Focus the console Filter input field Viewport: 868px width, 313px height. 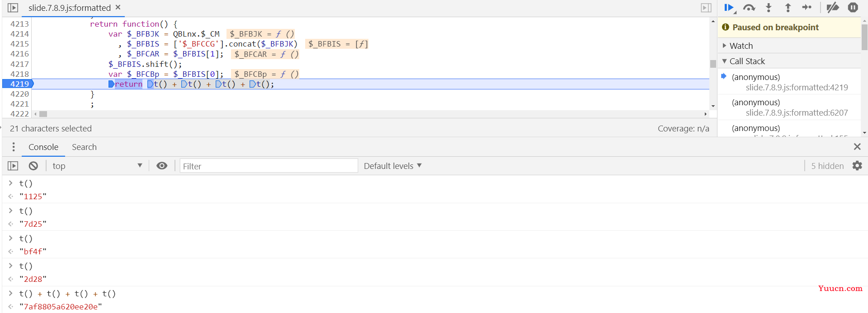pyautogui.click(x=269, y=166)
